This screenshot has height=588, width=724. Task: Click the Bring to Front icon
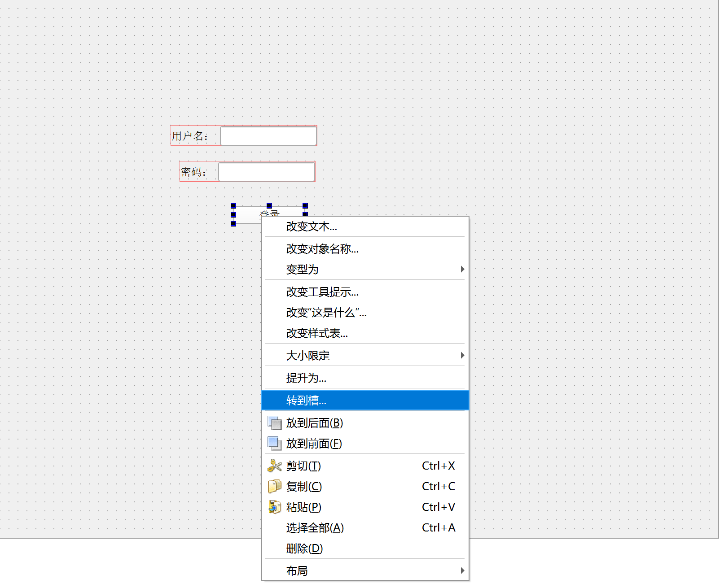tap(274, 443)
